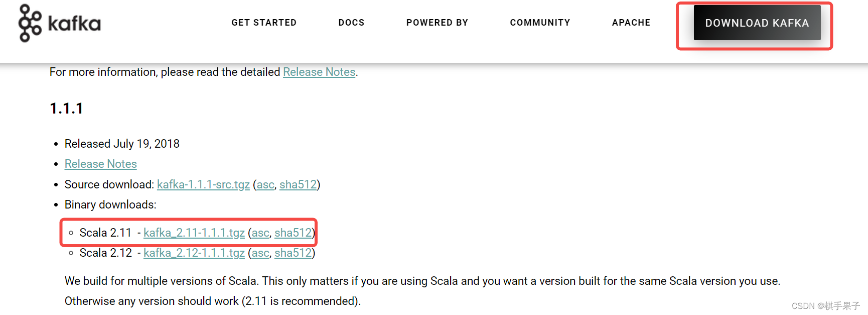Open the asc link for the Scala 2.11 binary
This screenshot has height=315, width=868.
(x=260, y=233)
